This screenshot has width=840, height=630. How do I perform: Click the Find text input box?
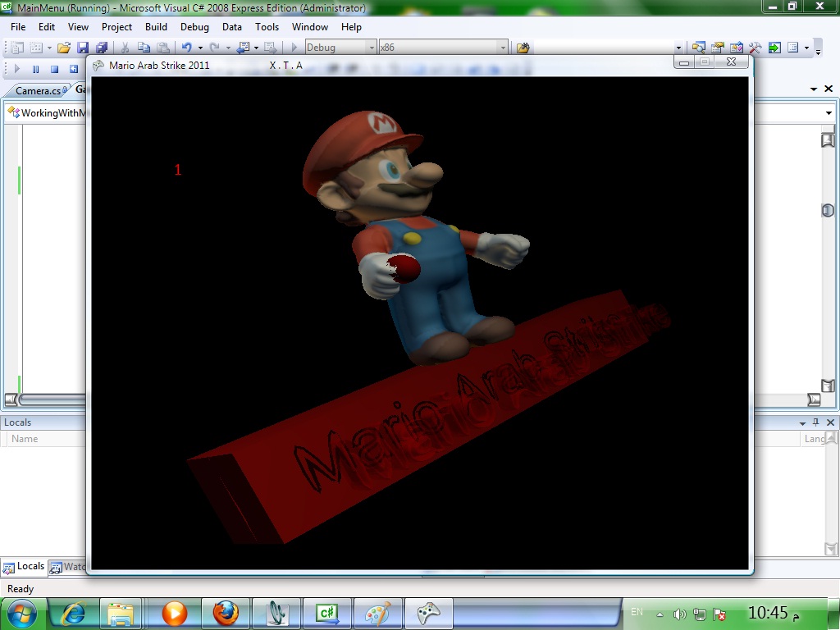point(604,48)
